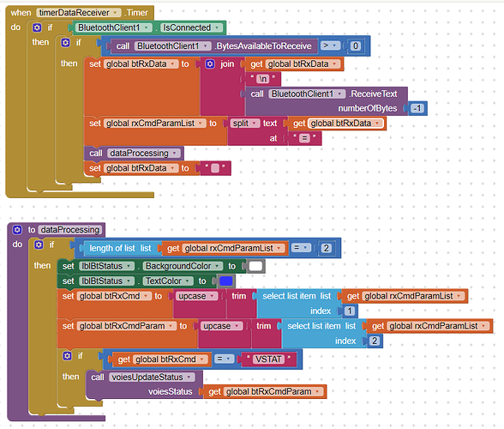This screenshot has height=429, width=504.
Task: Edit the \n text string in join
Action: click(263, 79)
